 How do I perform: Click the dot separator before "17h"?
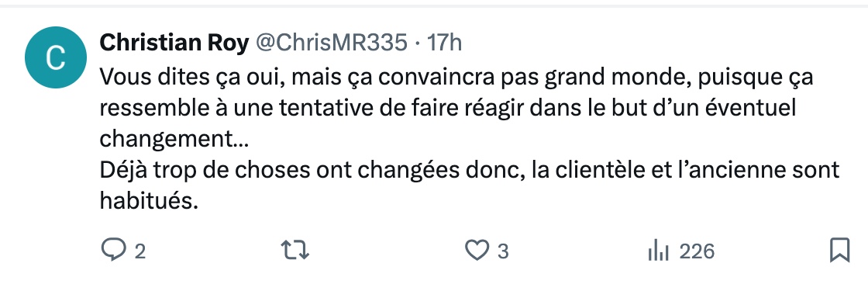[x=417, y=43]
